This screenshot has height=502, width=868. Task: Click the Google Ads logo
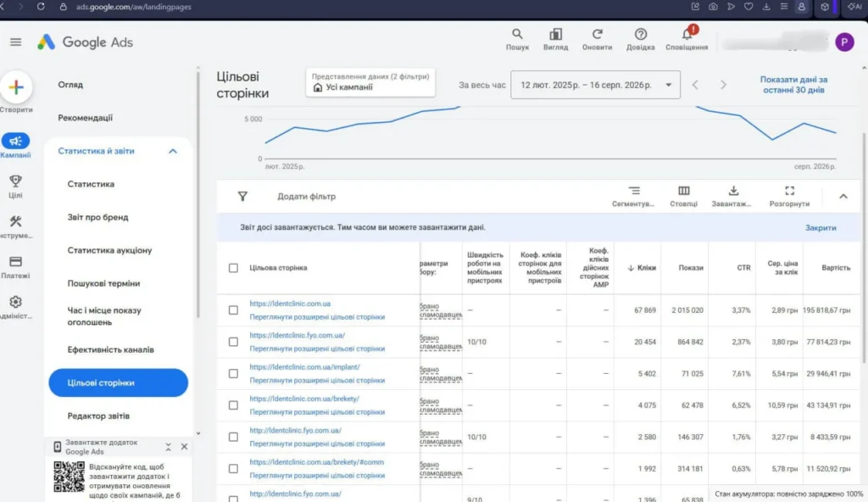coord(86,42)
